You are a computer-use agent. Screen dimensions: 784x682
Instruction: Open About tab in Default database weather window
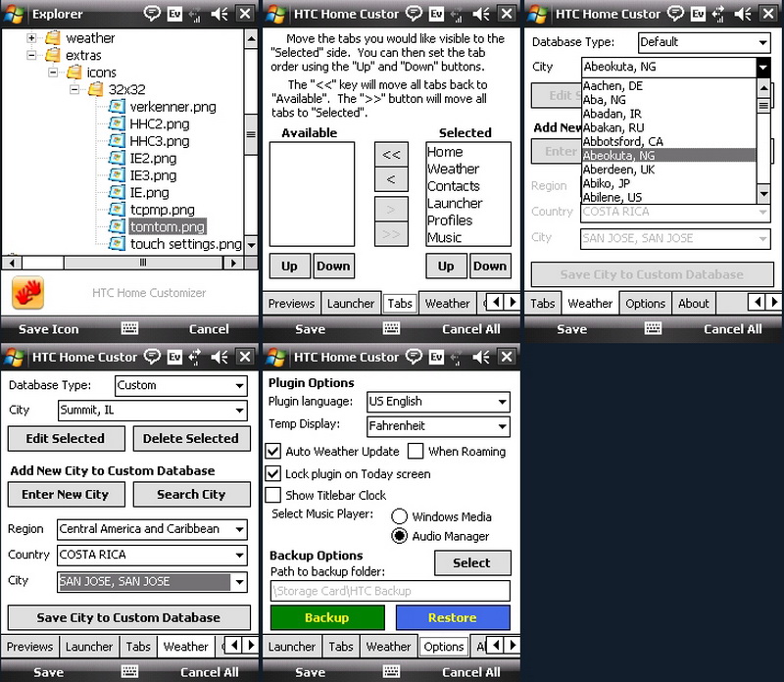pyautogui.click(x=694, y=304)
